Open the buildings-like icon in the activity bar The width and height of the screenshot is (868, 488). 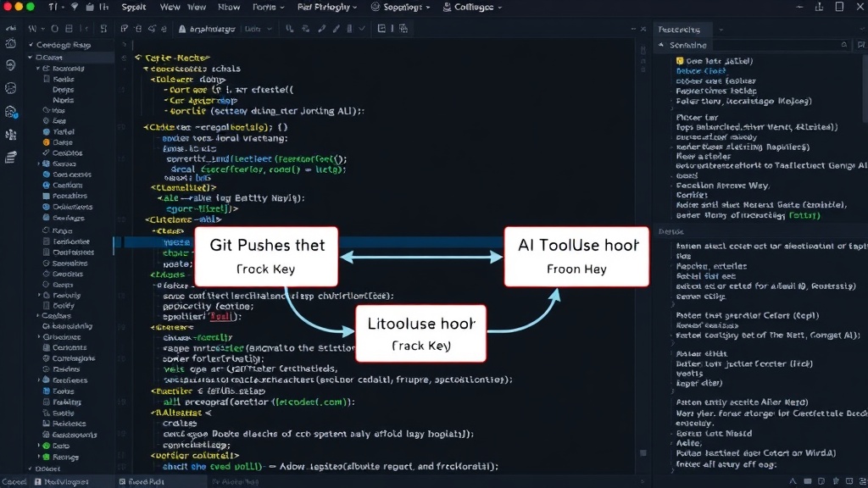click(x=10, y=135)
